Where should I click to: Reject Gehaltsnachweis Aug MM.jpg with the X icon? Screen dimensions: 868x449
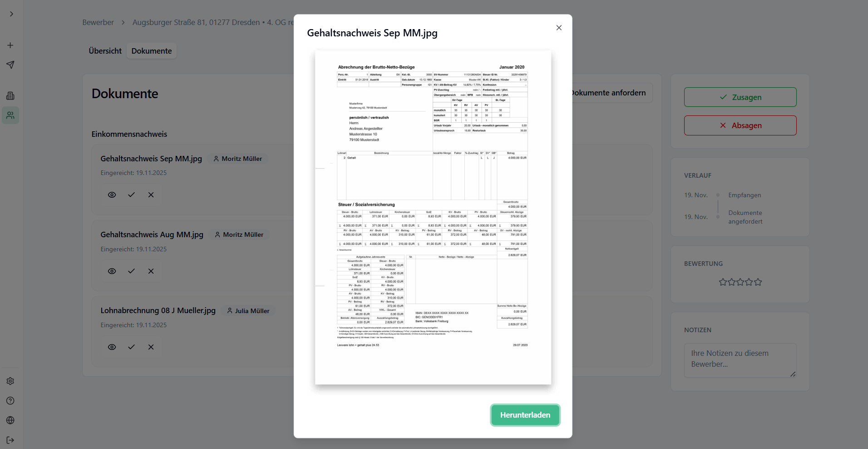click(x=151, y=271)
